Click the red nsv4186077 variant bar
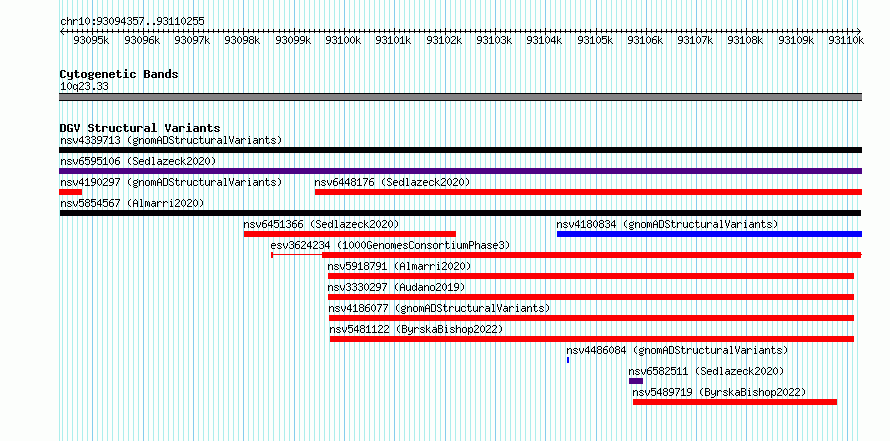The height and width of the screenshot is (441, 890). 591,318
